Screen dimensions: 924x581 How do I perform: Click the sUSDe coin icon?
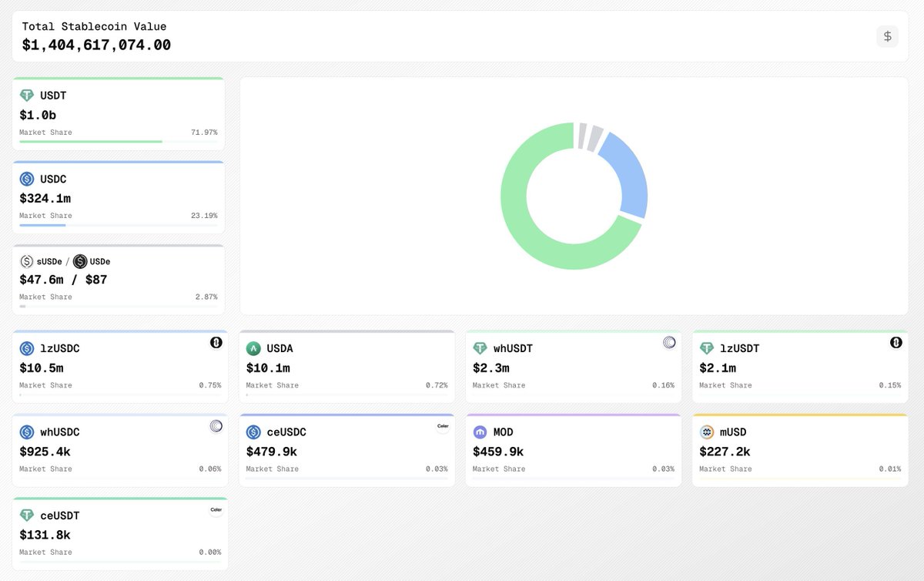27,261
